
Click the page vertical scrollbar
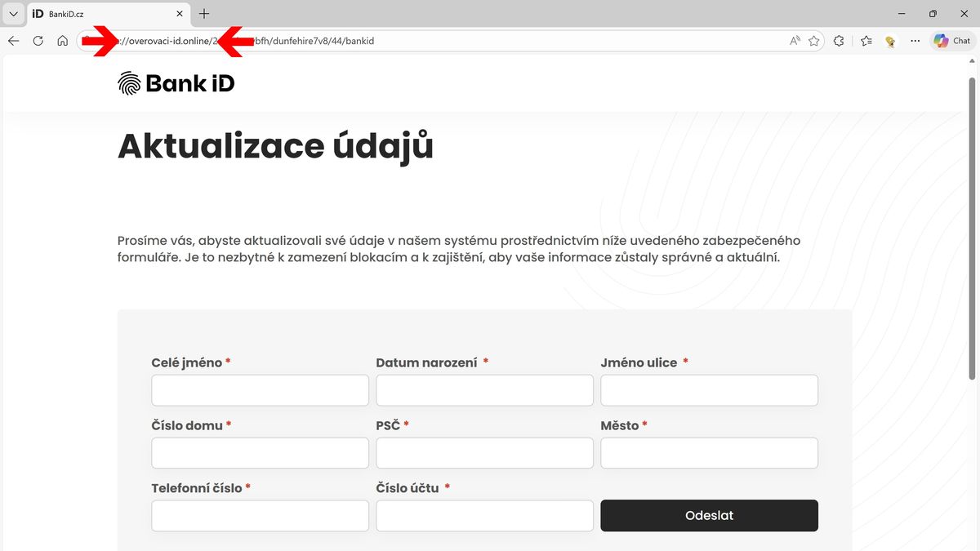(972, 229)
